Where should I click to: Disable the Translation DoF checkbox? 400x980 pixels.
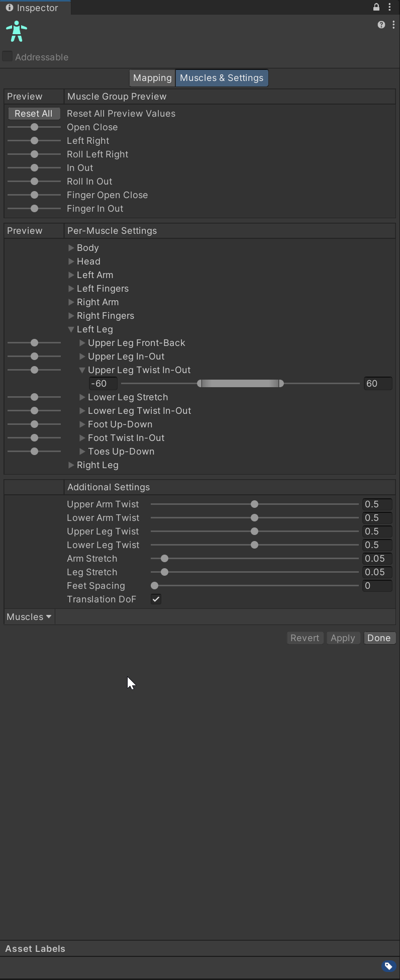click(156, 599)
